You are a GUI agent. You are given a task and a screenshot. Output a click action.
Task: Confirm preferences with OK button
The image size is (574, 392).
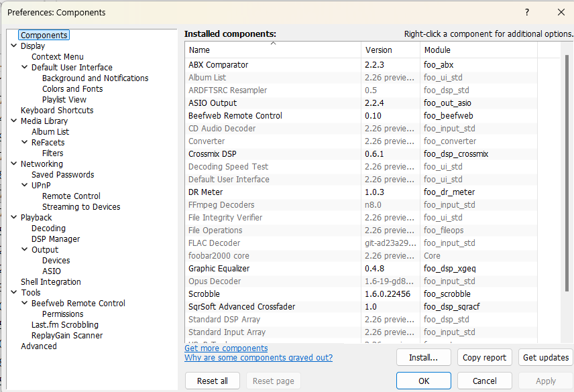[x=424, y=381]
